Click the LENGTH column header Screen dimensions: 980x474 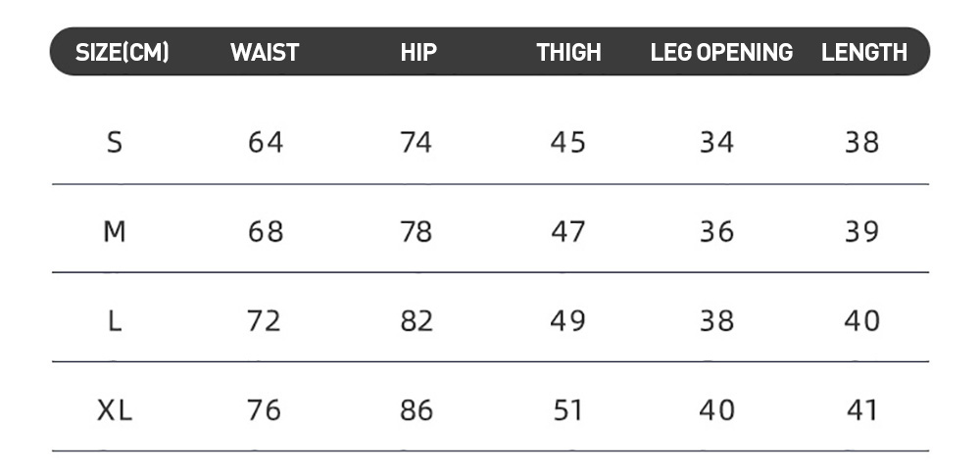pyautogui.click(x=863, y=53)
